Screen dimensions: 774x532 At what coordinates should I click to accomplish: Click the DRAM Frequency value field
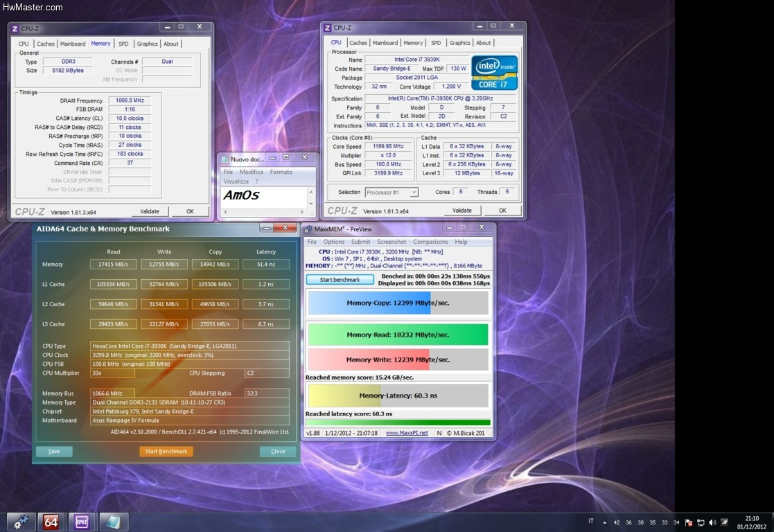(130, 100)
